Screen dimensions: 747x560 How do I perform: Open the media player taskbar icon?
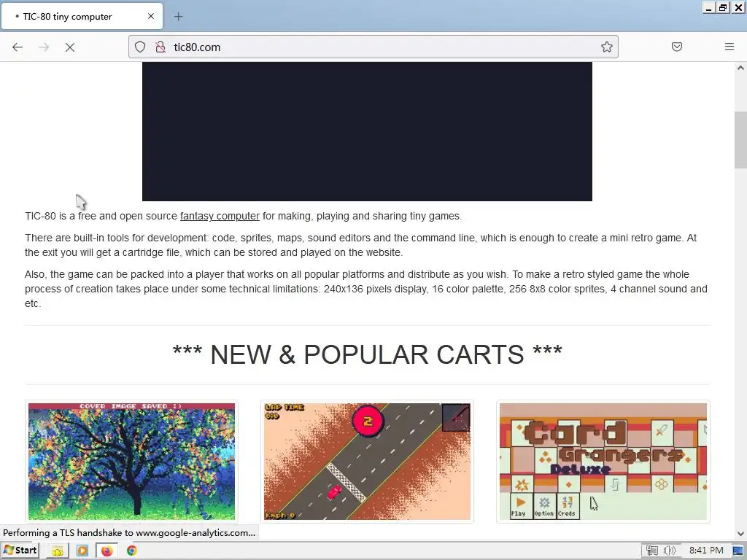tap(82, 551)
